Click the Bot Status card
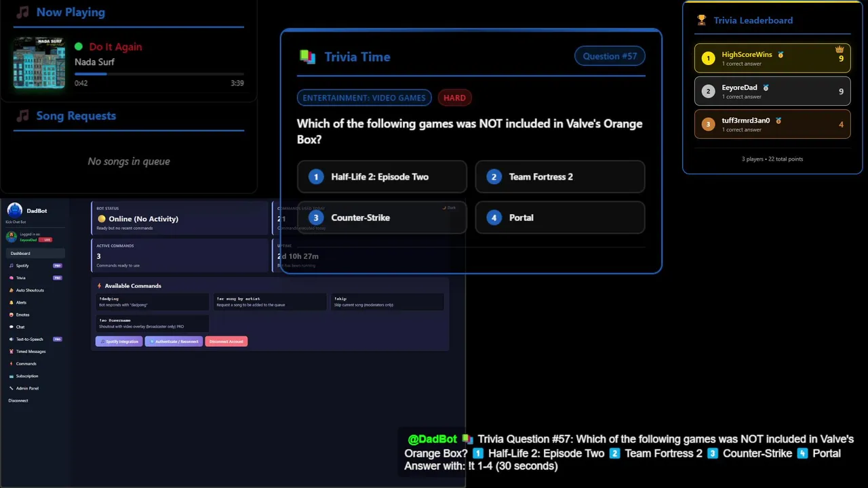Image resolution: width=868 pixels, height=488 pixels. point(180,218)
